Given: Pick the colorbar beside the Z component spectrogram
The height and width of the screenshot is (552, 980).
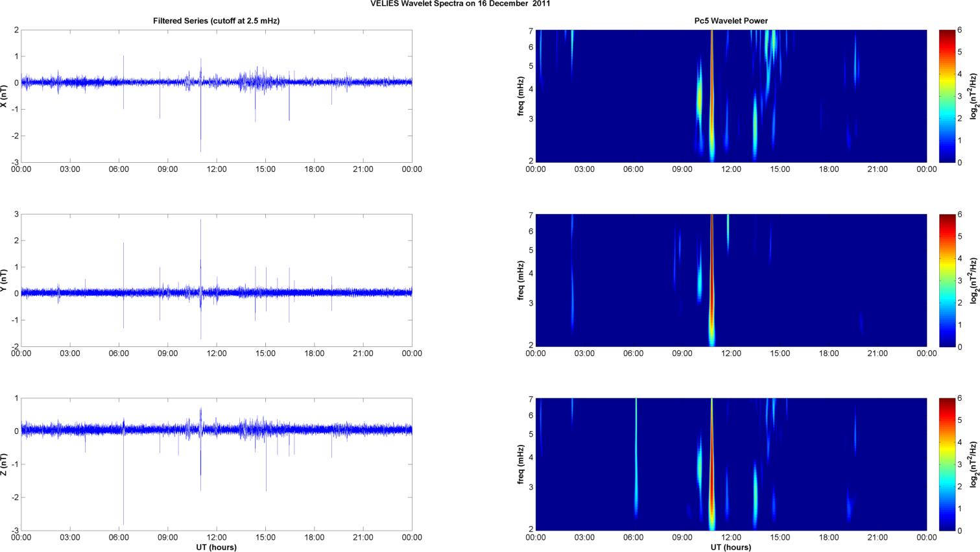Looking at the screenshot, I should [947, 464].
